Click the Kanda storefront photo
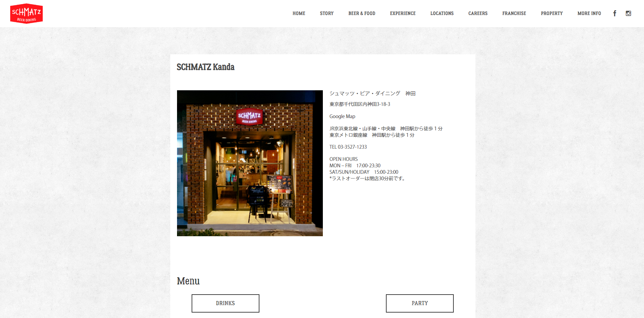This screenshot has width=644, height=318. 250,163
